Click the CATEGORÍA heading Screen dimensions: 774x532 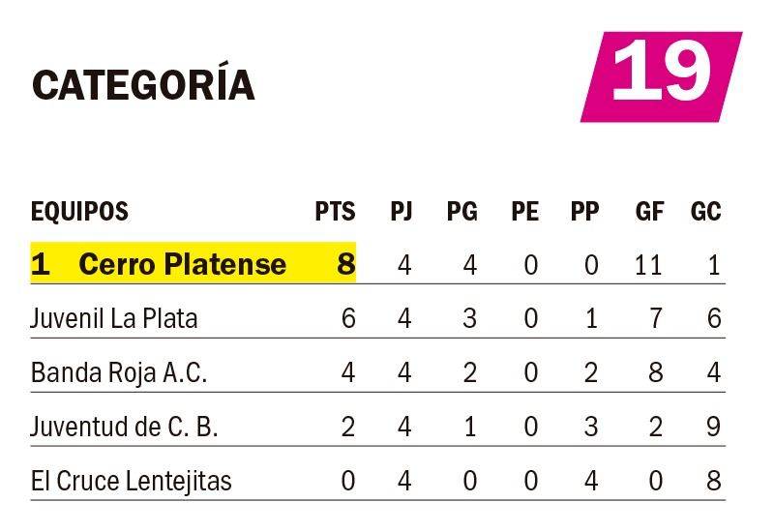pyautogui.click(x=143, y=82)
